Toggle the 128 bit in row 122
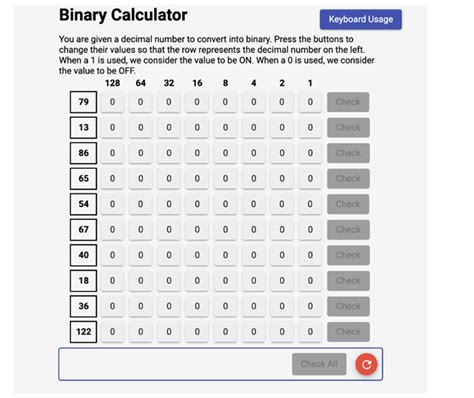The height and width of the screenshot is (398, 474). (112, 332)
